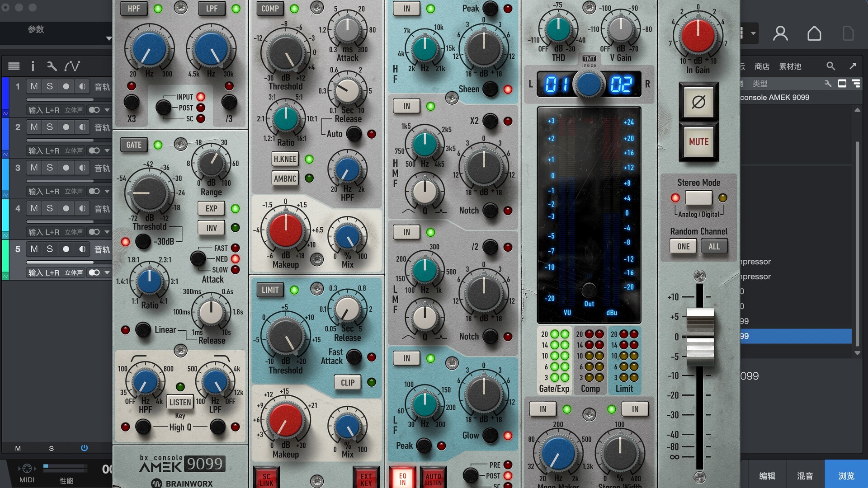Image resolution: width=868 pixels, height=488 pixels.
Task: Toggle the H.KNEE button
Action: tap(285, 159)
